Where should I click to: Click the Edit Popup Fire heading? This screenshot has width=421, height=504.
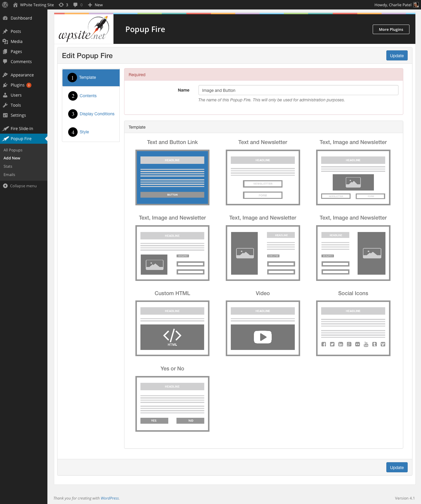[x=87, y=56]
